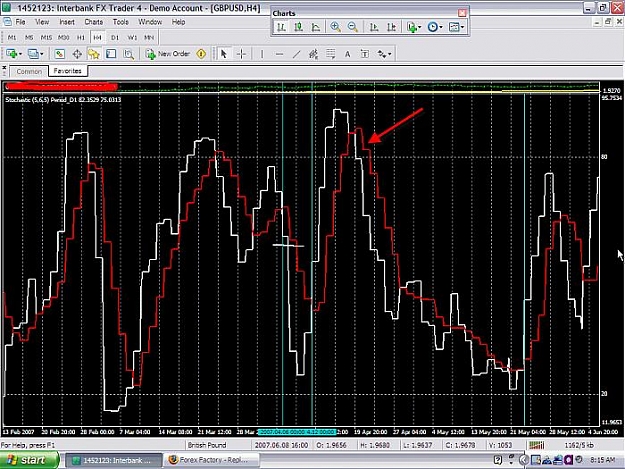Switch to H1 timeframe

(81, 37)
